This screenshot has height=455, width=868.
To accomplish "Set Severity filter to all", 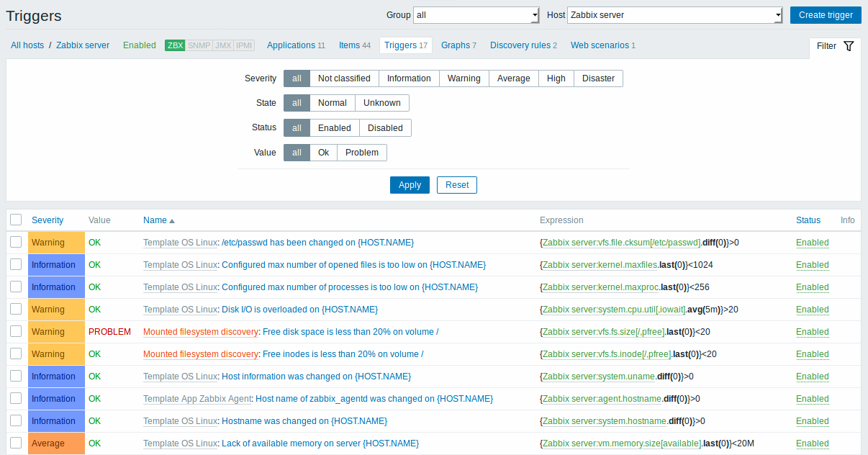I will [x=297, y=78].
